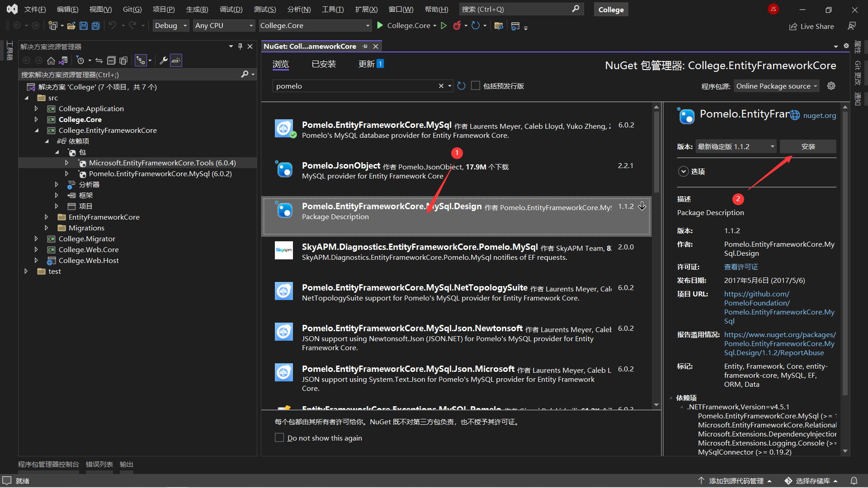
Task: Open the Debug configuration dropdown
Action: coord(171,26)
